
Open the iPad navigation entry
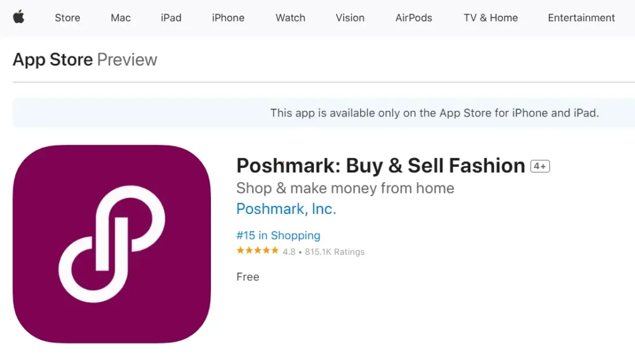pos(171,18)
